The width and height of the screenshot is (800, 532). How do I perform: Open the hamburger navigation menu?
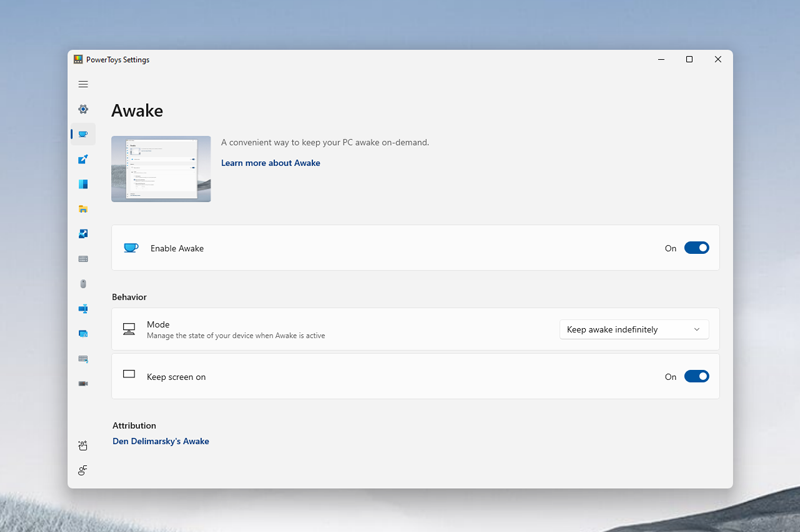[x=83, y=85]
